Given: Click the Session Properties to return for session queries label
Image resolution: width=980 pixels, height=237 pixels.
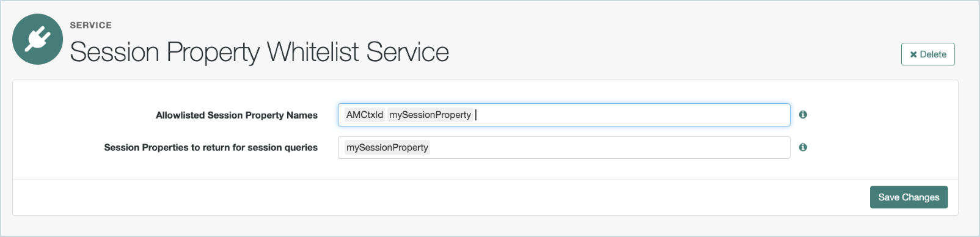Looking at the screenshot, I should click(211, 147).
